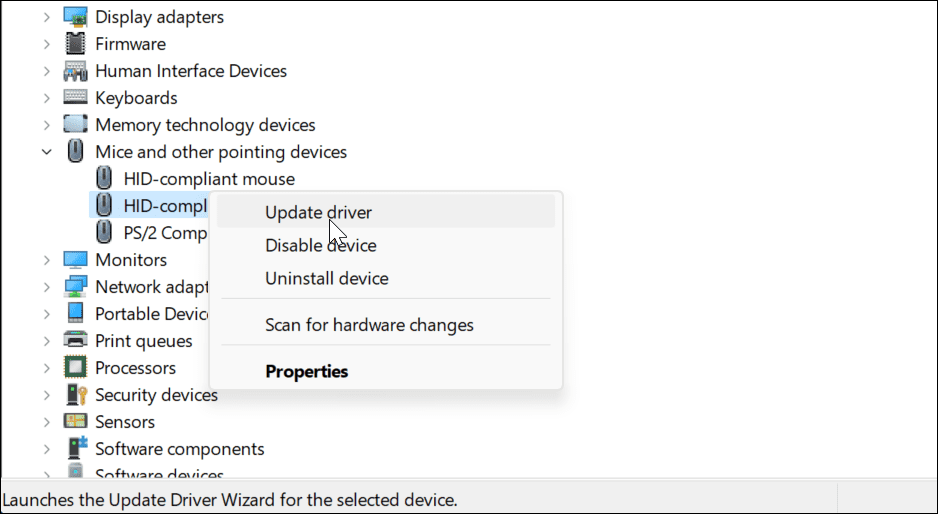Viewport: 938px width, 514px height.
Task: Click the Memory technology devices icon
Action: (75, 125)
